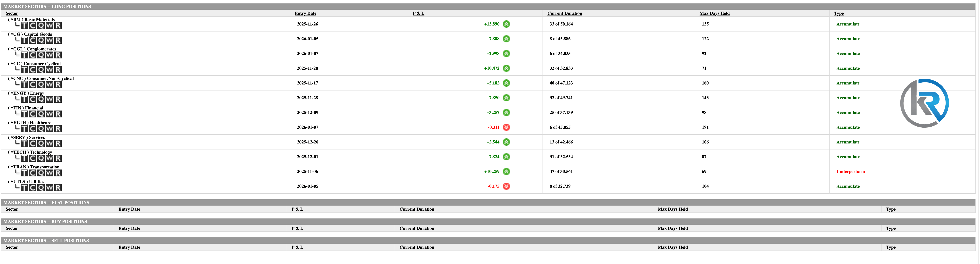Click the (^TECH) Technology sector name
This screenshot has height=264, width=980.
30,152
